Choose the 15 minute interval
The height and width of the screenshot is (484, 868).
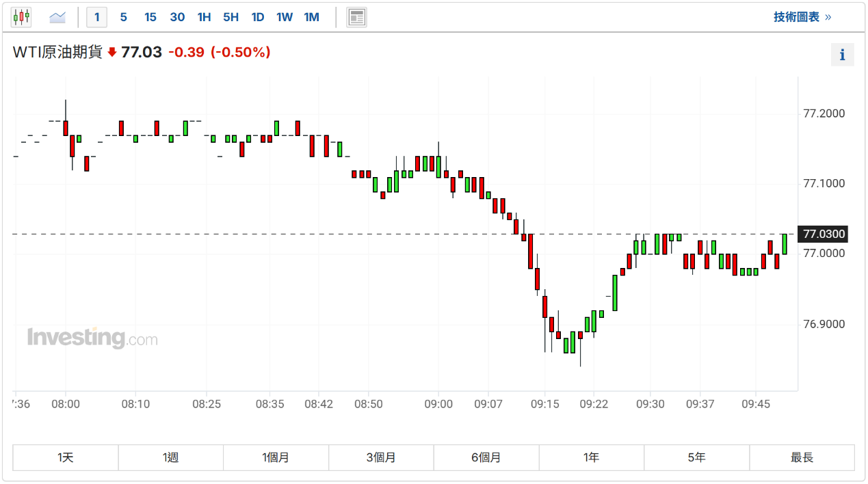click(150, 17)
